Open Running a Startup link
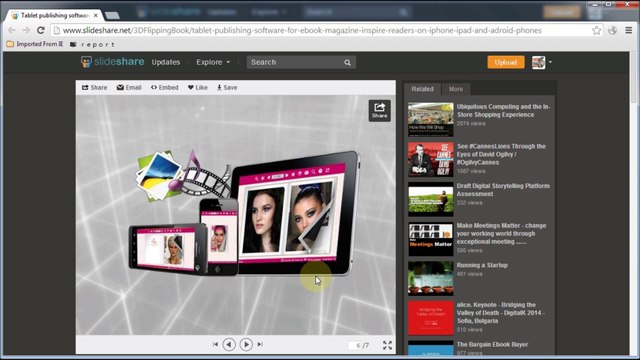Screen dimensions: 640x360 click(482, 265)
